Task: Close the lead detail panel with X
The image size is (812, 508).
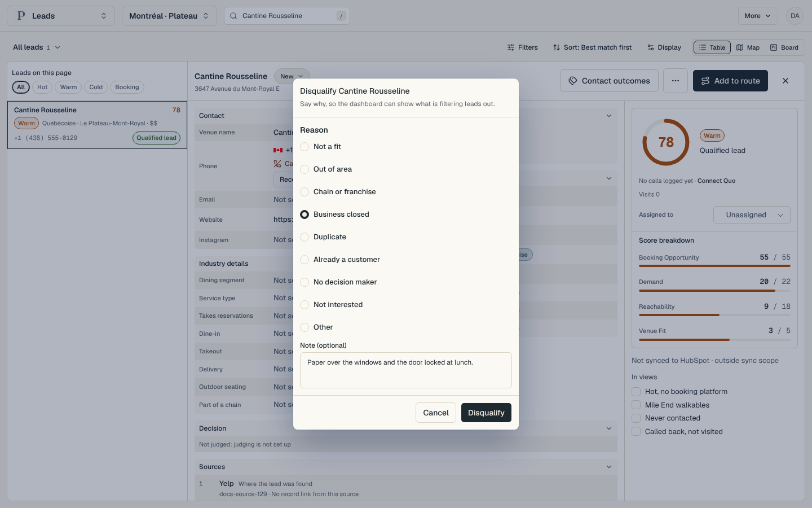Action: [785, 81]
